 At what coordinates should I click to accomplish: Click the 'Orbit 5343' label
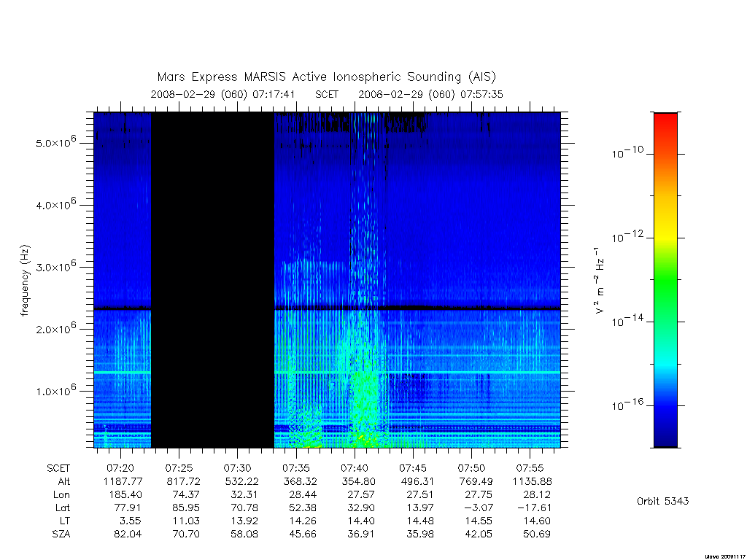tap(662, 501)
